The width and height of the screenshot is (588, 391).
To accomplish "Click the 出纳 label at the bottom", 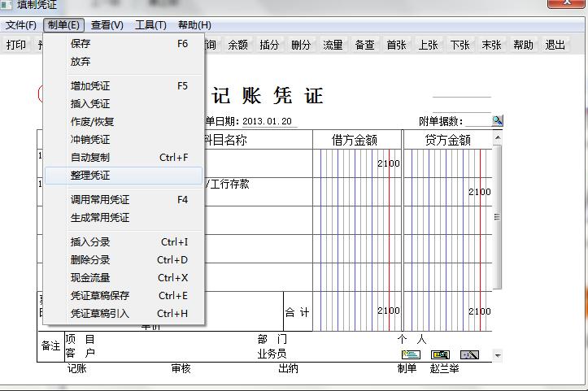I will pyautogui.click(x=288, y=368).
